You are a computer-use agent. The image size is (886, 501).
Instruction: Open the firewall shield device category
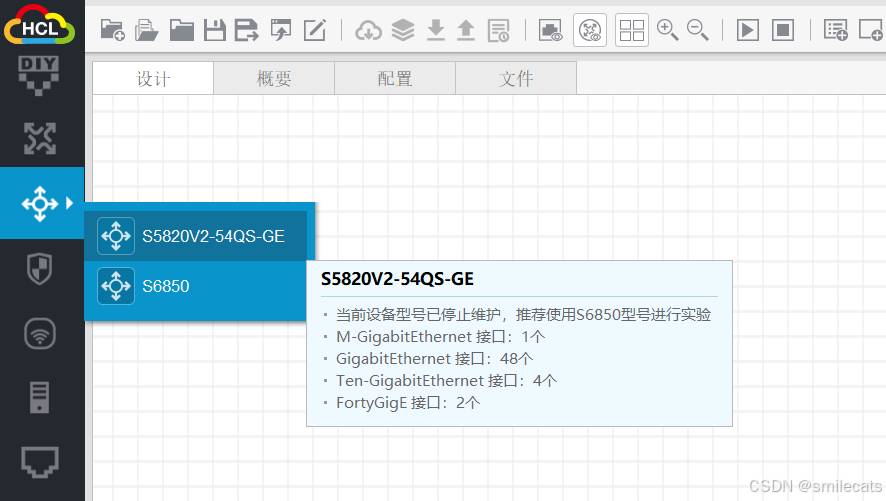40,269
